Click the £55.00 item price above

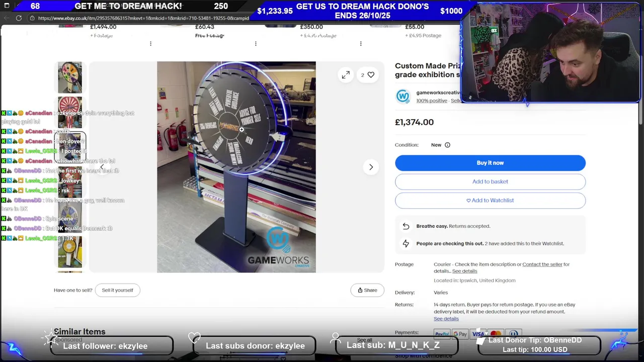[x=415, y=27]
